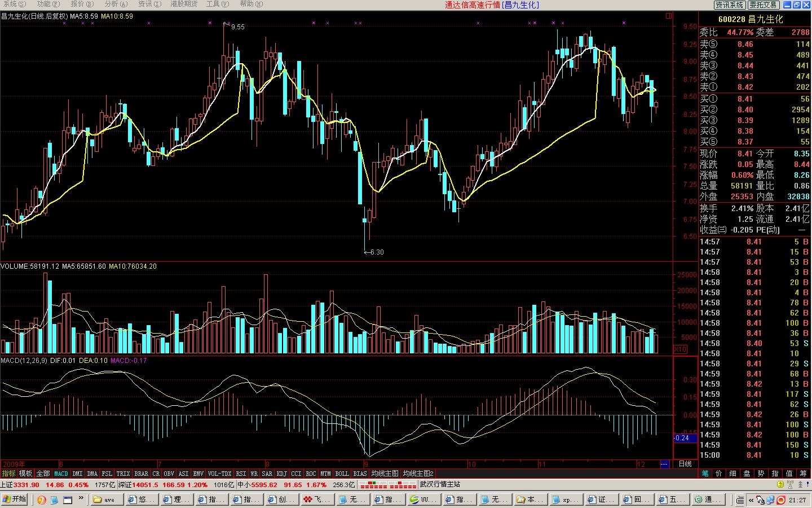This screenshot has width=812, height=508.
Task: Open the 均线主图2 tab
Action: pos(418,474)
